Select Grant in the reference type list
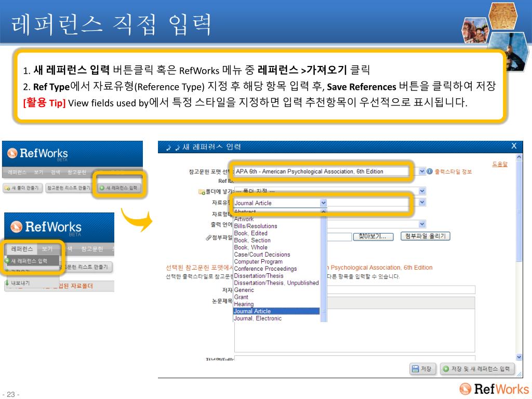This screenshot has width=532, height=399. pyautogui.click(x=276, y=297)
